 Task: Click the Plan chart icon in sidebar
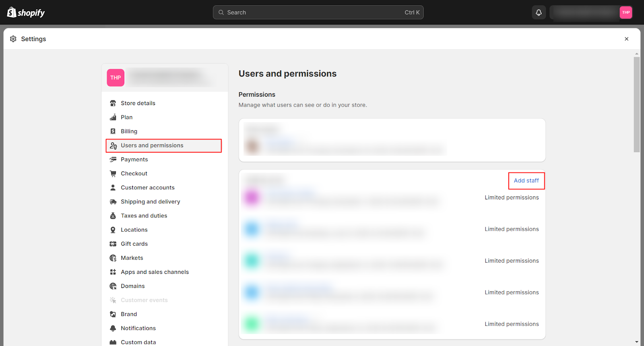[x=113, y=117]
